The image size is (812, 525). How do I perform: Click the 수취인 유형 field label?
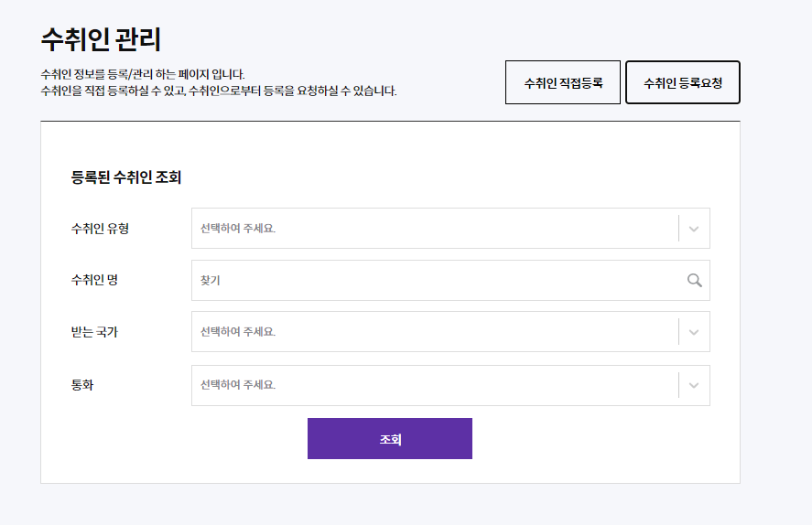100,229
